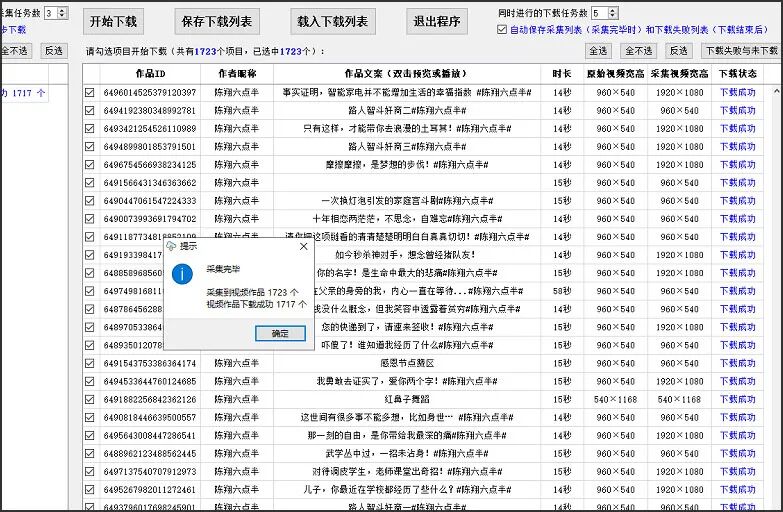Uncheck row 6496014525379120397 checkbox
The height and width of the screenshot is (512, 783).
(90, 92)
